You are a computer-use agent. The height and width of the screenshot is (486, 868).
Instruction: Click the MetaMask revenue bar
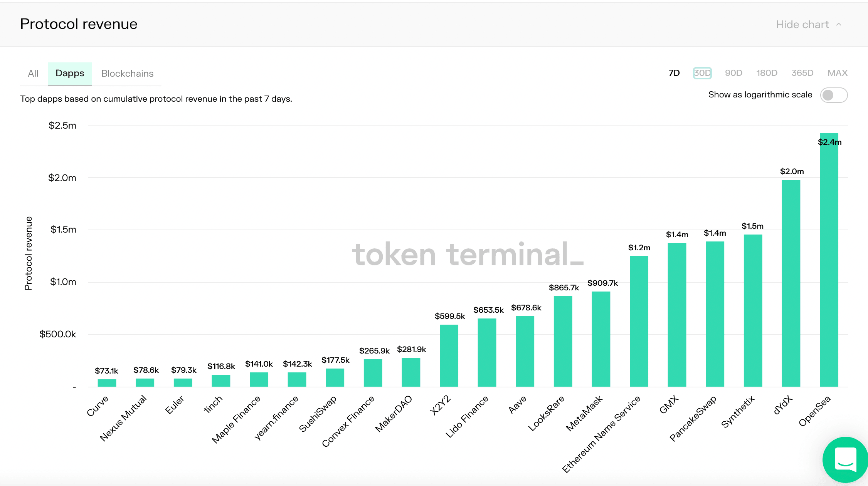click(601, 339)
